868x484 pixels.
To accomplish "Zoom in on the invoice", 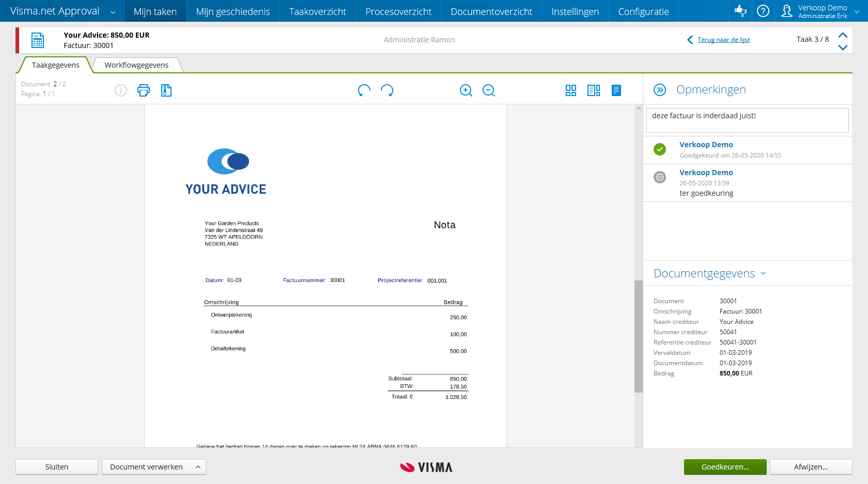I will click(x=466, y=90).
